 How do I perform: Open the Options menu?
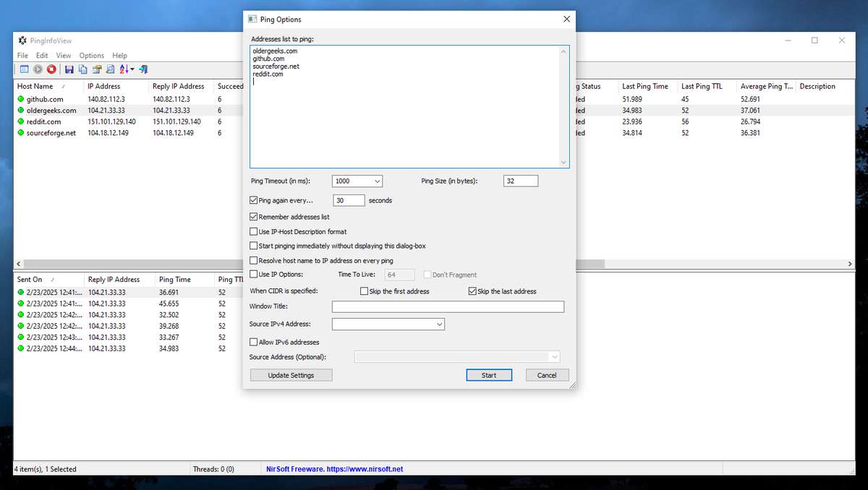[x=92, y=56]
